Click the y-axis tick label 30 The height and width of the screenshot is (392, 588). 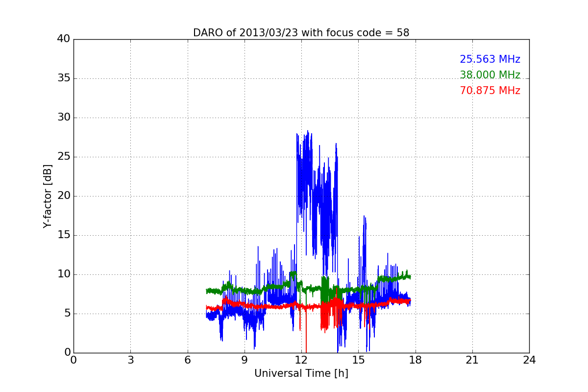coord(64,117)
